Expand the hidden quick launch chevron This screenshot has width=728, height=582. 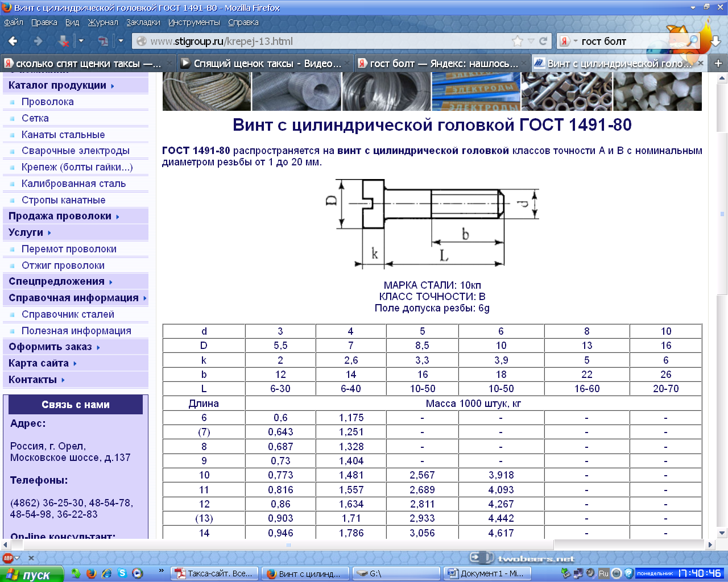pyautogui.click(x=162, y=571)
